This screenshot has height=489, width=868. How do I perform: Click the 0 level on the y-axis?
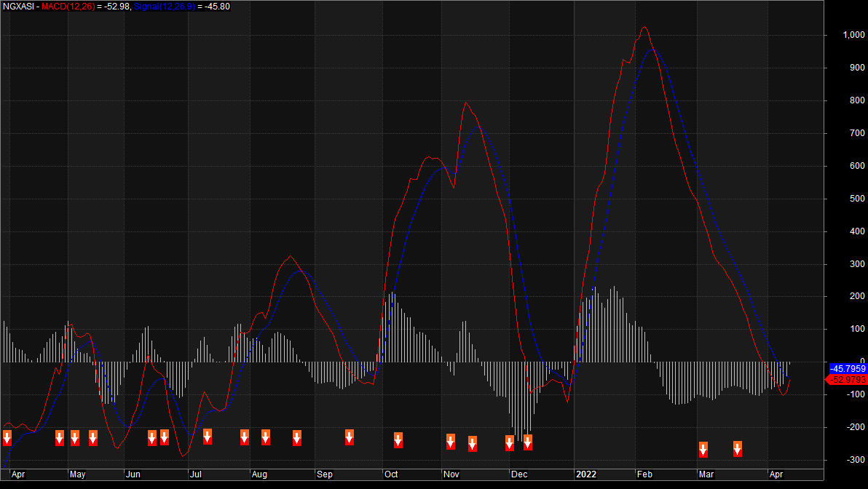click(862, 361)
